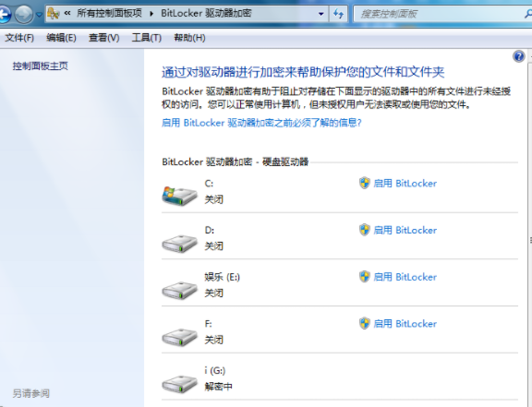This screenshot has height=407, width=532.
Task: Click 启用 BitLocker for drive D:
Action: [405, 231]
